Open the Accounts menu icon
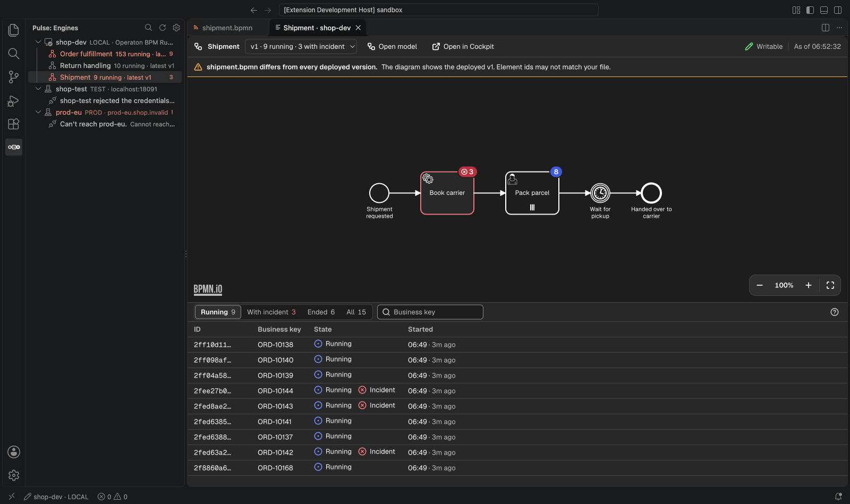The image size is (850, 504). click(14, 452)
